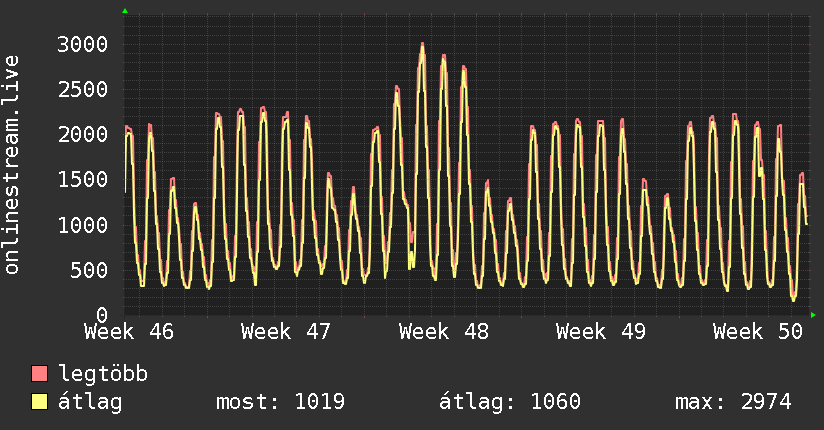824x430 pixels.
Task: Click the green arrow atop the Y axis
Action: [x=125, y=11]
